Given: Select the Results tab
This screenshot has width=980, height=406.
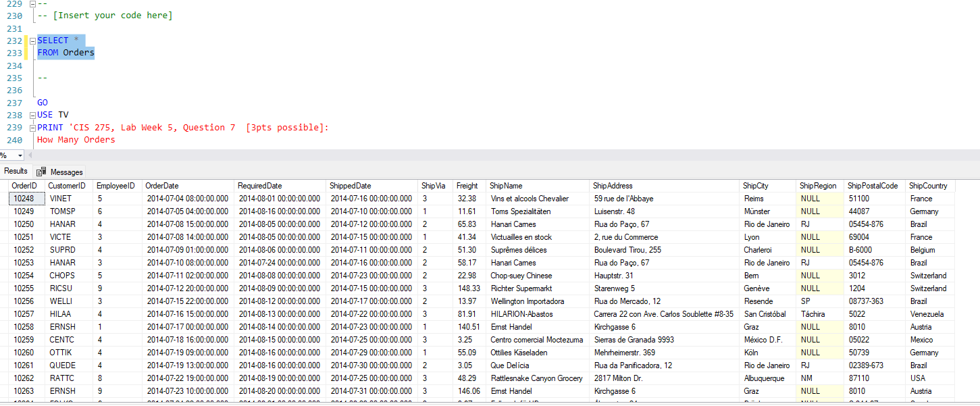Looking at the screenshot, I should (16, 170).
